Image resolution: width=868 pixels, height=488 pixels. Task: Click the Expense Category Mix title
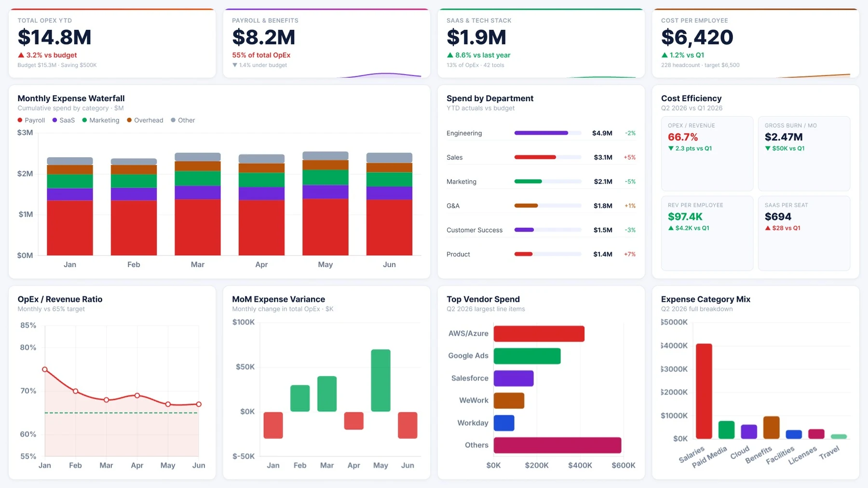706,299
